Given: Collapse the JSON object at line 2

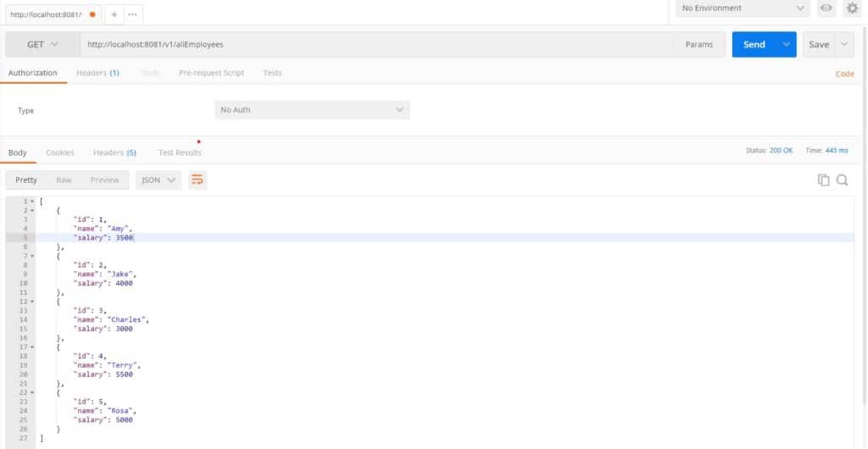Looking at the screenshot, I should click(x=32, y=209).
